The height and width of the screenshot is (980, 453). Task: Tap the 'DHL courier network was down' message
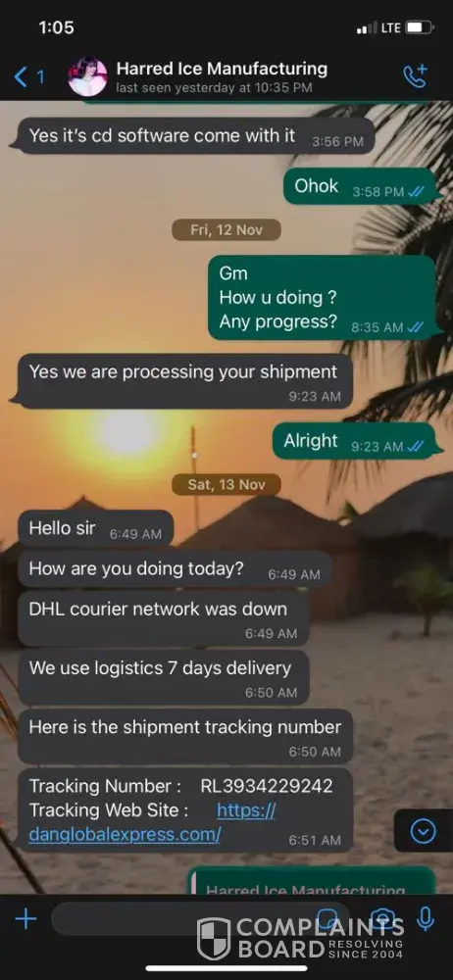(x=164, y=618)
